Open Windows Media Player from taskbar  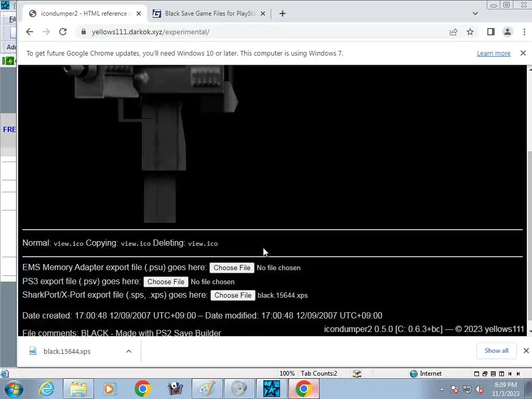coord(110,389)
